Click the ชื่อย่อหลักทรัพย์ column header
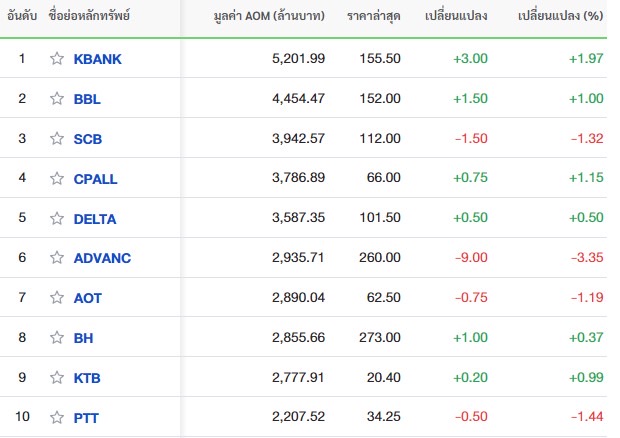The height and width of the screenshot is (438, 620). click(x=89, y=16)
